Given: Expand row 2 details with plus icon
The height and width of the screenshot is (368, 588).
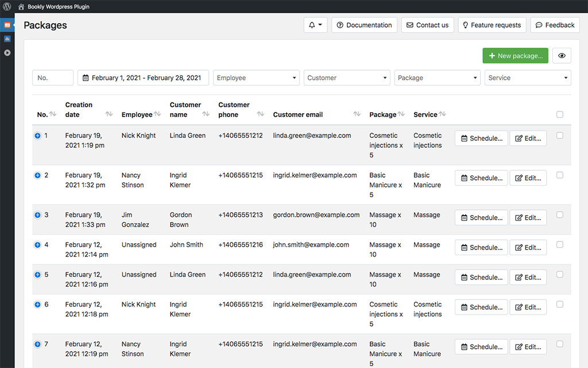Looking at the screenshot, I should 37,175.
